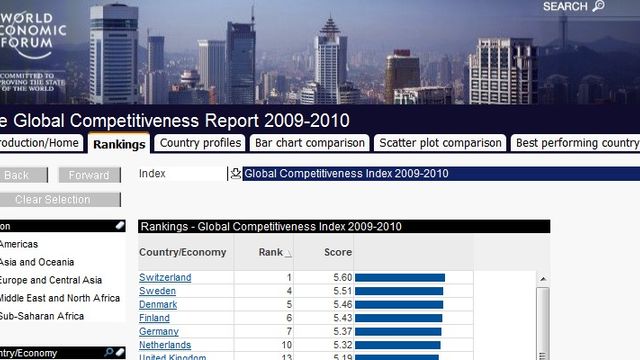The image size is (640, 360).
Task: Click the Clear Selection button
Action: [60, 200]
